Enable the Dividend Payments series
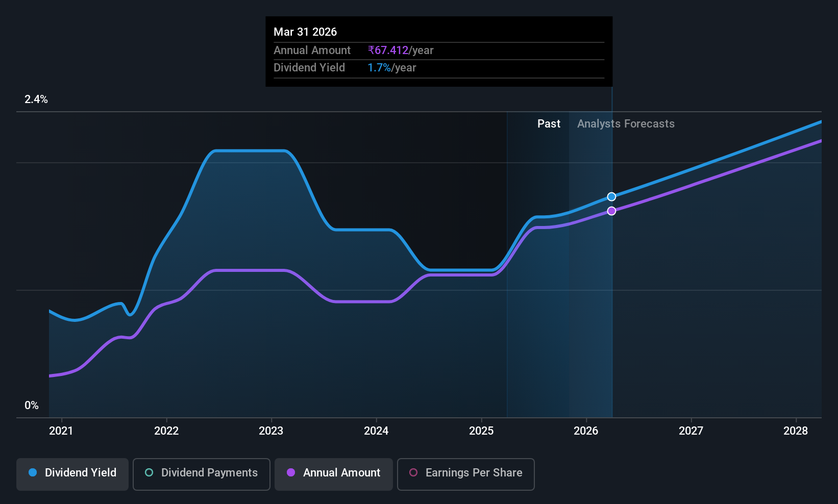Viewport: 838px width, 504px height. (202, 474)
